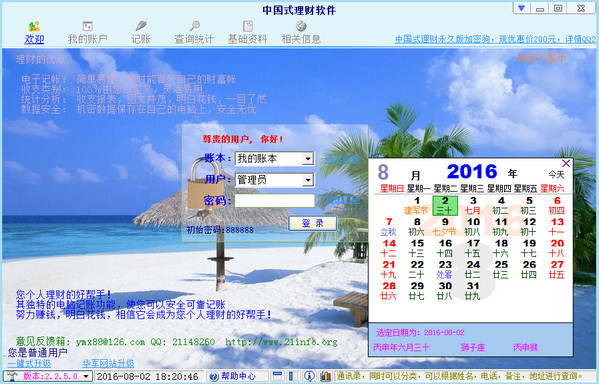The height and width of the screenshot is (384, 599).
Task: Click the blue info icon in status bar
Action: 309,376
